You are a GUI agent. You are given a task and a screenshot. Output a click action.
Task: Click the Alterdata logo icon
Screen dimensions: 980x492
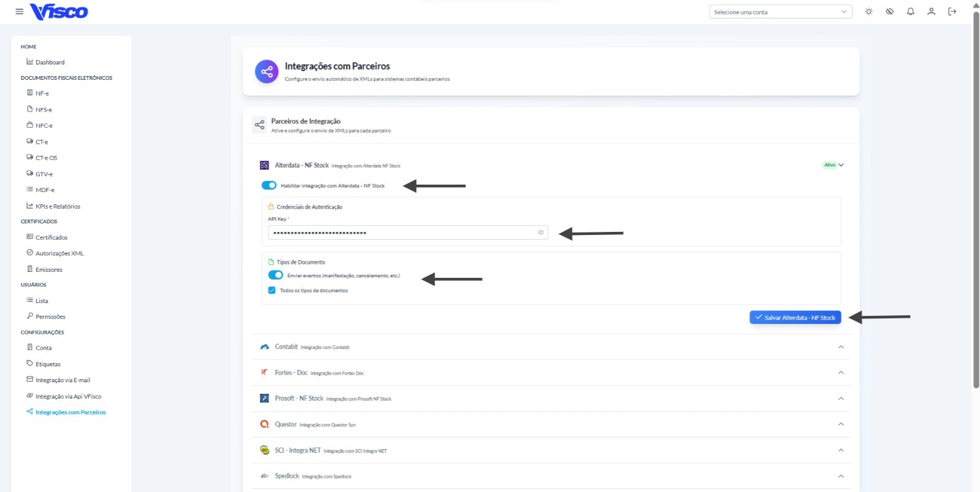point(264,165)
